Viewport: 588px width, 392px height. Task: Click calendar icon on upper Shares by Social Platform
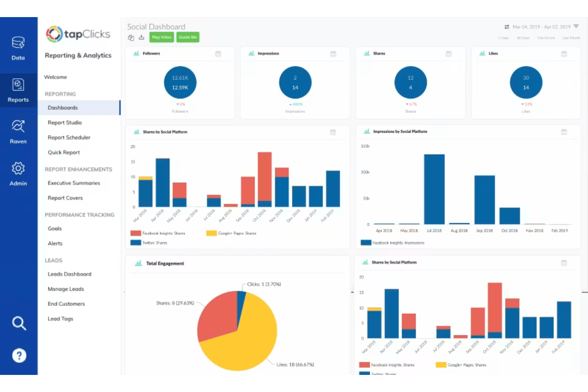(x=333, y=132)
